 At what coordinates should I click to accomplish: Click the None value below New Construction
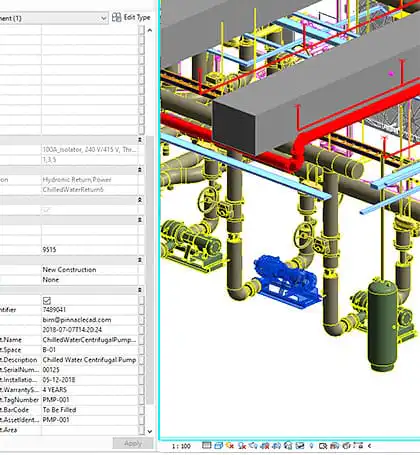51,280
